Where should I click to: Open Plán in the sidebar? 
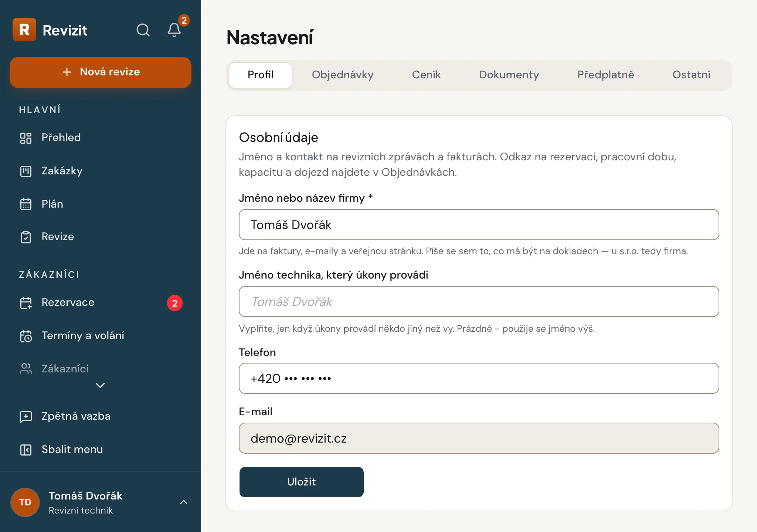[x=101, y=204]
